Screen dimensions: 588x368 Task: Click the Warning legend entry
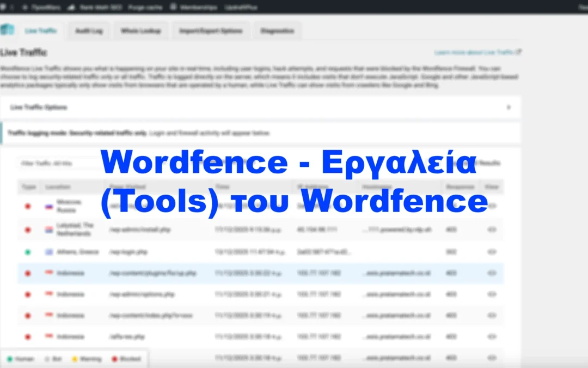click(x=87, y=359)
